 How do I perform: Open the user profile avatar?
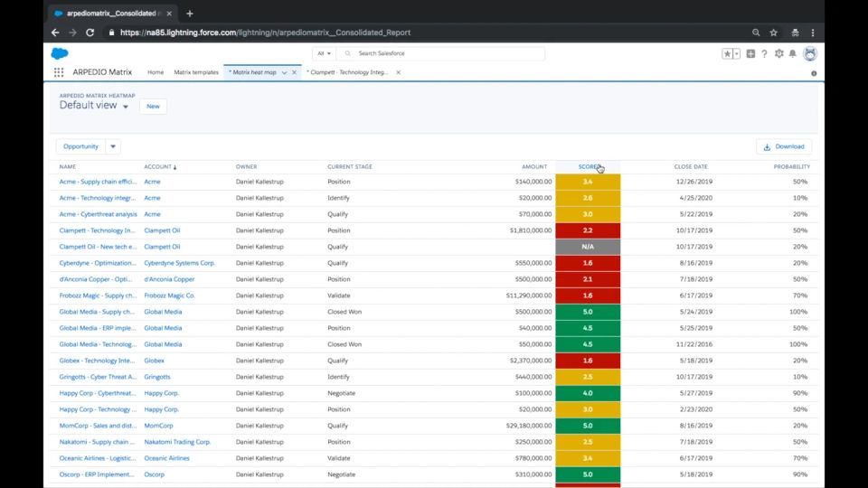(810, 53)
